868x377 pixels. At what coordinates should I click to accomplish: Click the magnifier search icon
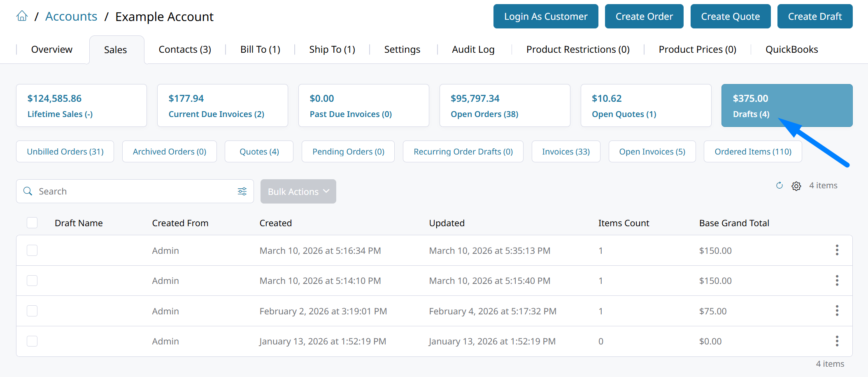[x=28, y=191]
